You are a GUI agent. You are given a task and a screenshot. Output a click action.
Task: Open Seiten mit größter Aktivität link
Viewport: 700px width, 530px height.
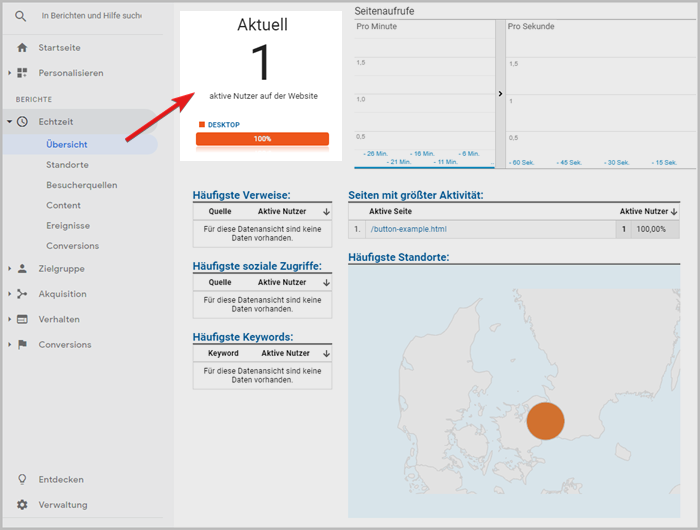click(416, 195)
